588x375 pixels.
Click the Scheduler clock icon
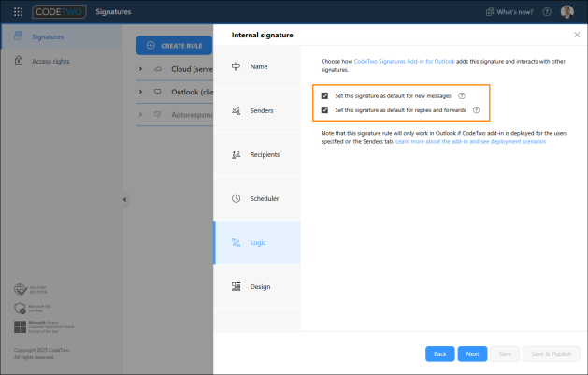point(236,198)
